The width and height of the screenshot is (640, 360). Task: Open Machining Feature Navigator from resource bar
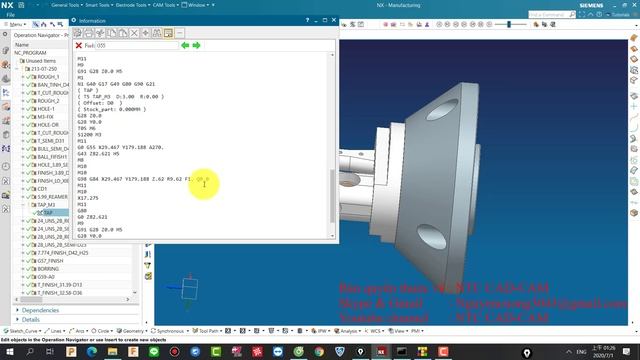[6, 106]
